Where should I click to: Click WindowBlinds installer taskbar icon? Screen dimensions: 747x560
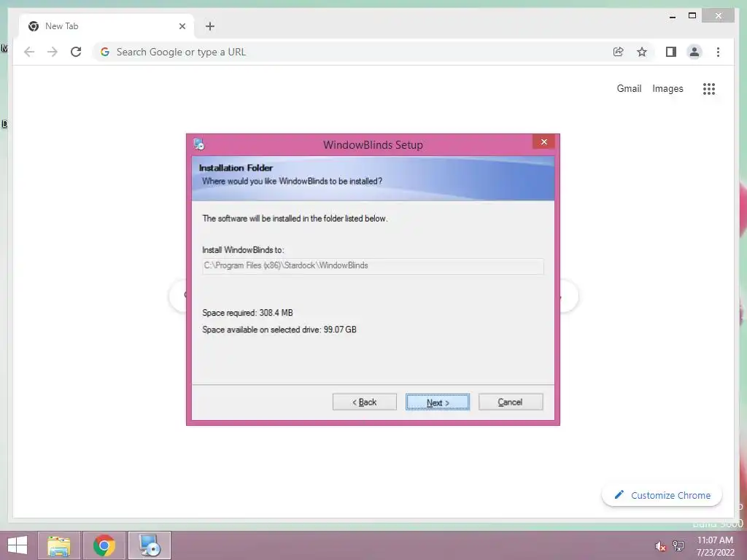[150, 545]
